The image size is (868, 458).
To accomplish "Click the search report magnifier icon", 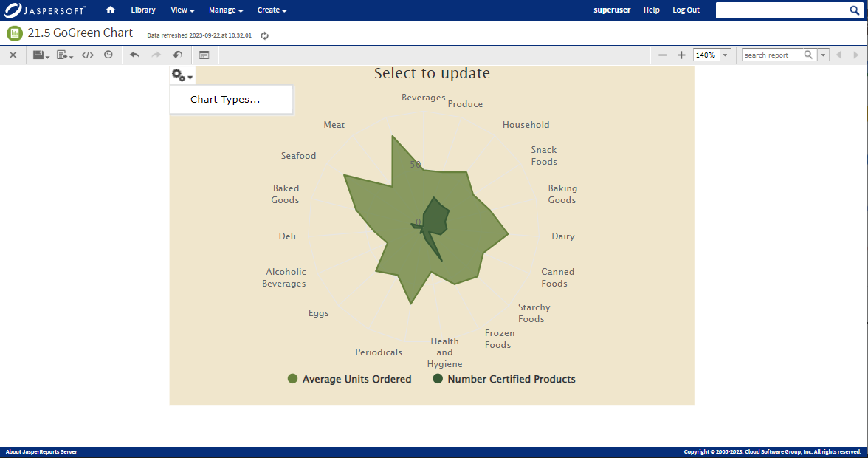I will click(x=808, y=55).
